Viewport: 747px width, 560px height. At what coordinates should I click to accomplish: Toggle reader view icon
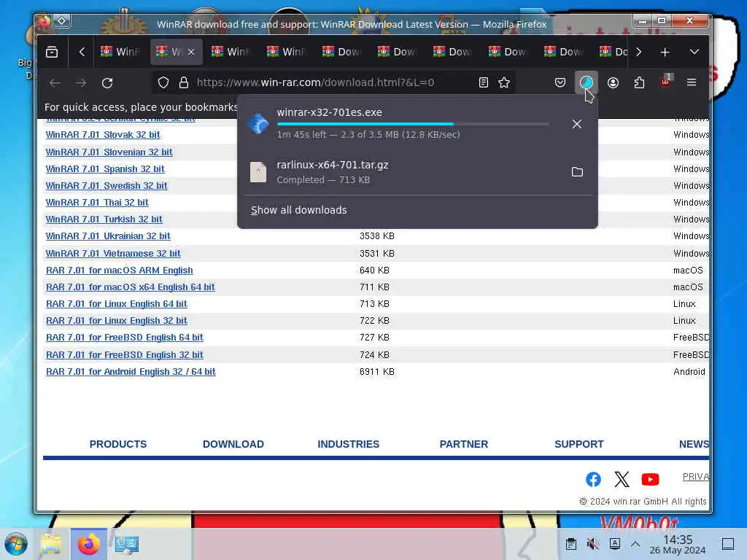484,83
